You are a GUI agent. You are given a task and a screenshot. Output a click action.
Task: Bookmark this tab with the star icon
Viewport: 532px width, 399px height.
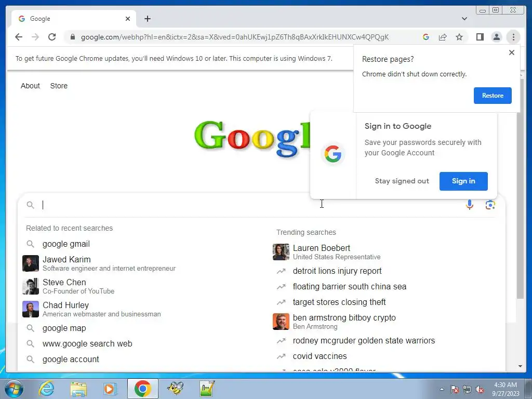click(459, 37)
